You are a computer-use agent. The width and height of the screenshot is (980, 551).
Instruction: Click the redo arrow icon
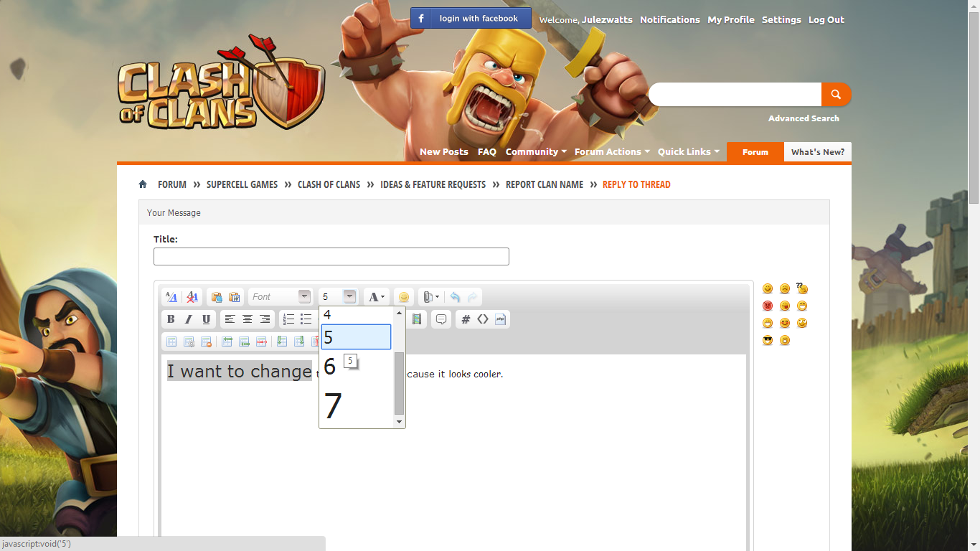(x=472, y=297)
